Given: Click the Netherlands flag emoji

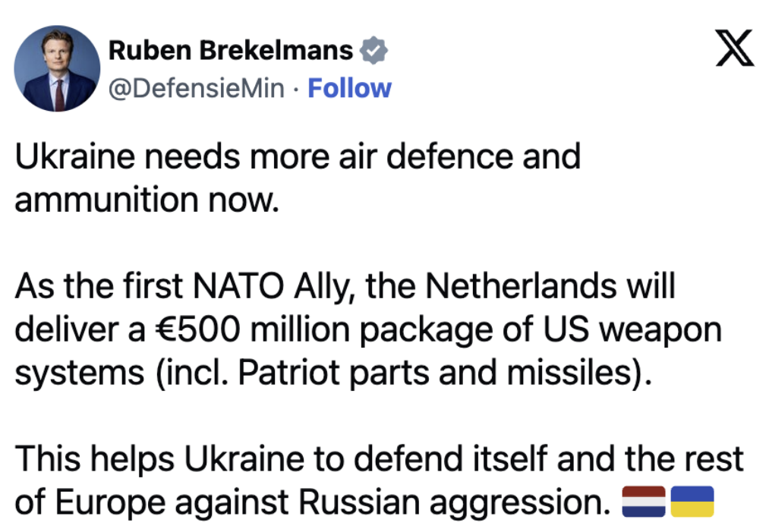Looking at the screenshot, I should (643, 501).
